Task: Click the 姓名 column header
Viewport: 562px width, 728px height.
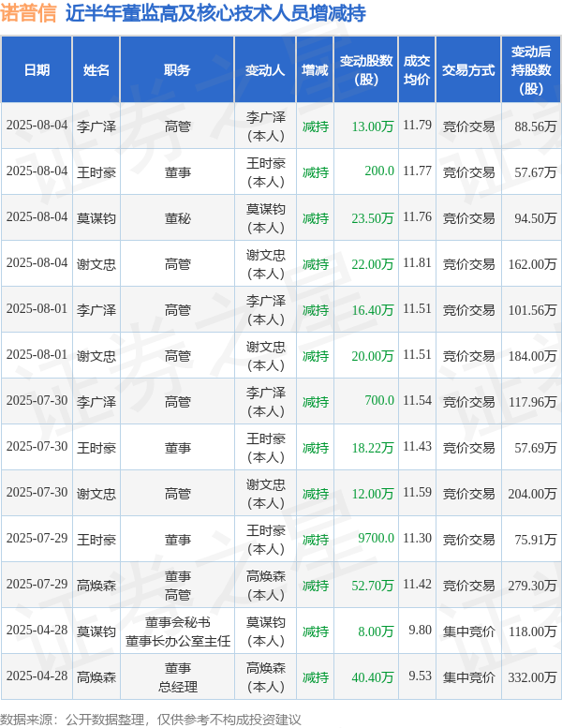Action: [96, 69]
